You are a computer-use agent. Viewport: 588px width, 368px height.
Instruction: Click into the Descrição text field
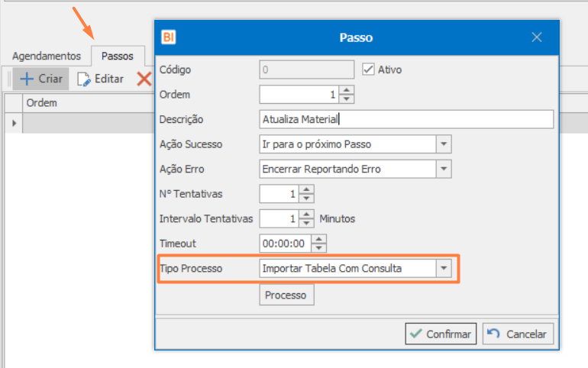405,119
